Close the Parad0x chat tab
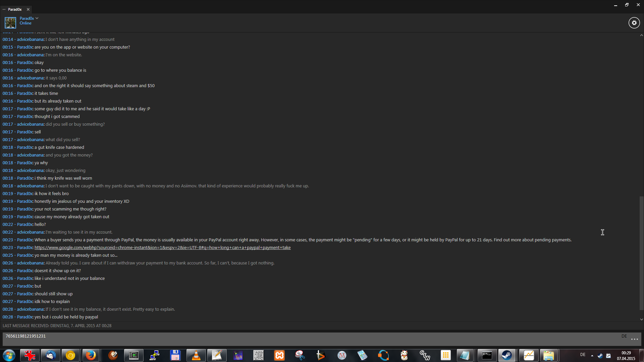 click(x=28, y=9)
